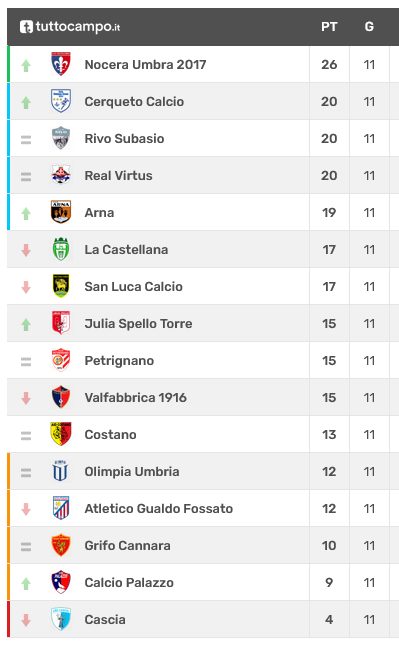Click the tuttocampo.it logo

click(x=70, y=27)
